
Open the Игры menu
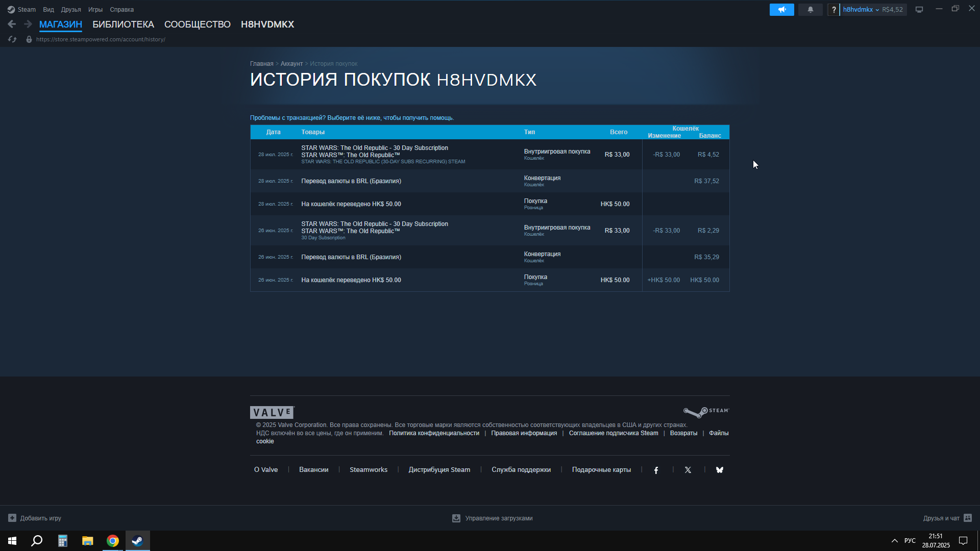[95, 10]
